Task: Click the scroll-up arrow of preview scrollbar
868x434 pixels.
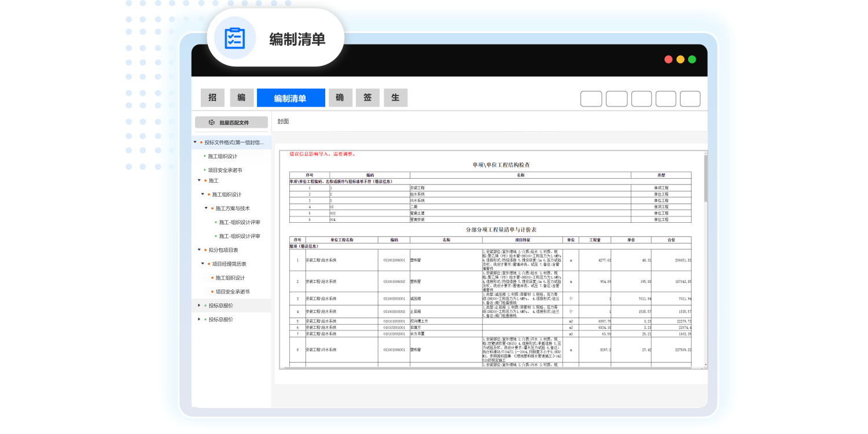Action: click(705, 154)
